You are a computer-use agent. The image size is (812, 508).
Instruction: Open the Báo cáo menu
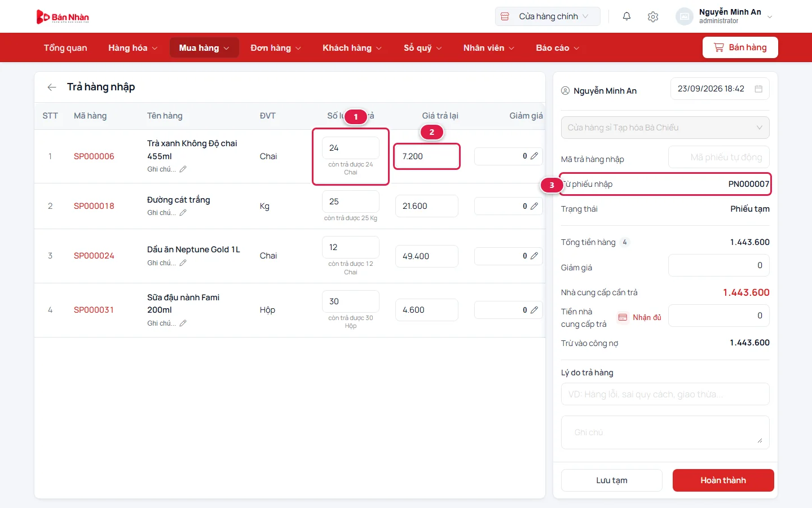click(x=557, y=48)
